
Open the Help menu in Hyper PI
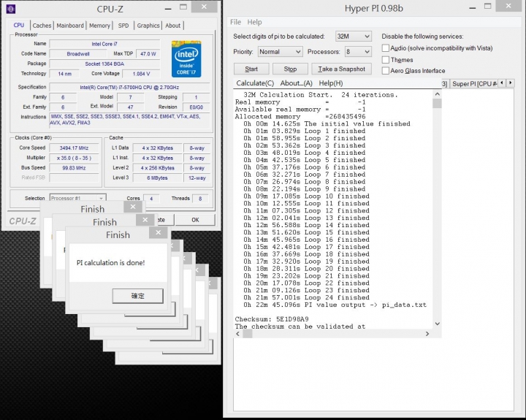(255, 22)
